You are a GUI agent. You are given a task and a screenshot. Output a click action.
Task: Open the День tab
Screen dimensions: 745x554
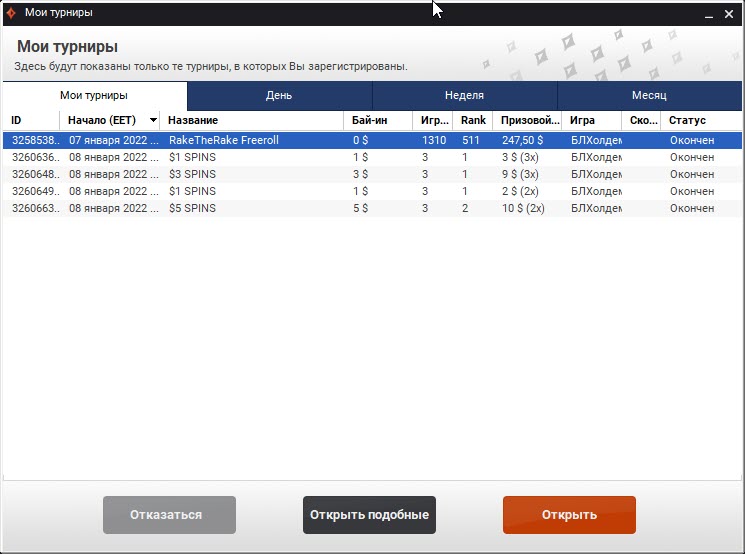click(279, 96)
